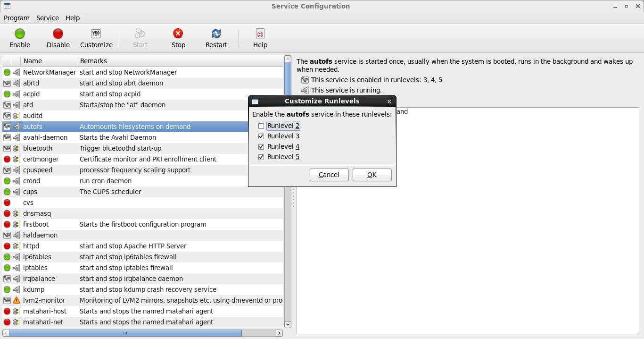Open the Program menu
644x339 pixels.
coord(17,18)
